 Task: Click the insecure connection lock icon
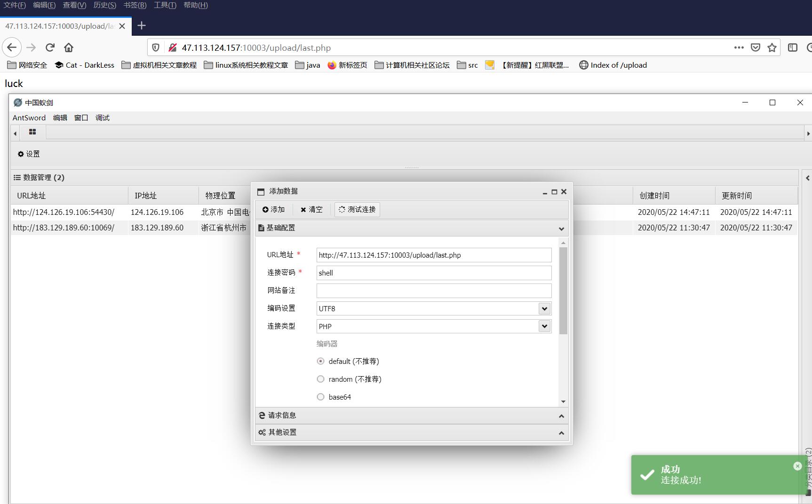(173, 47)
